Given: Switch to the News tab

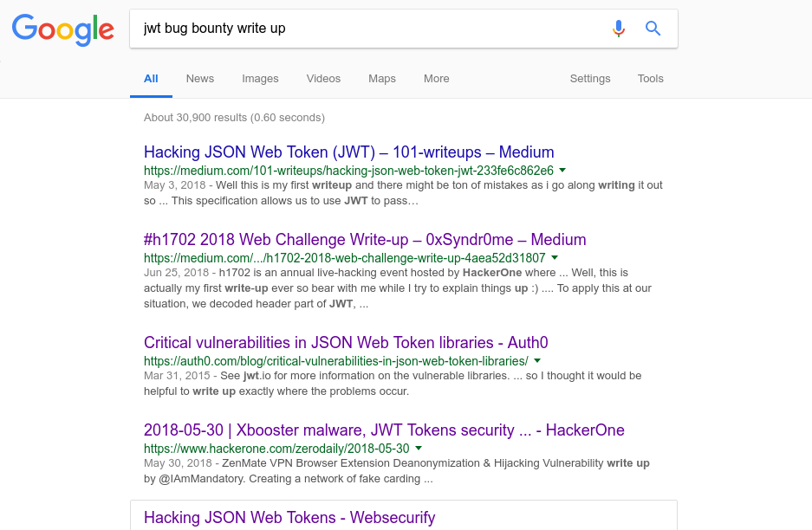Looking at the screenshot, I should point(200,79).
